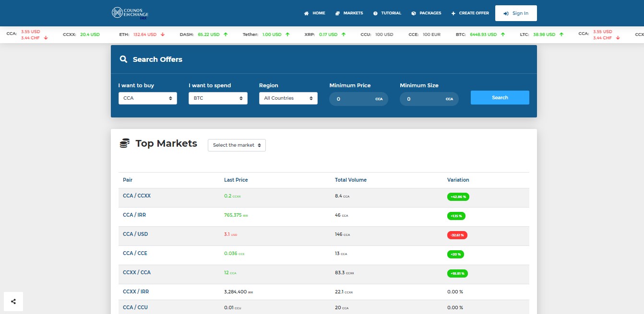This screenshot has width=644, height=314.
Task: Click the 3,284,400 IRR last price
Action: pos(239,292)
